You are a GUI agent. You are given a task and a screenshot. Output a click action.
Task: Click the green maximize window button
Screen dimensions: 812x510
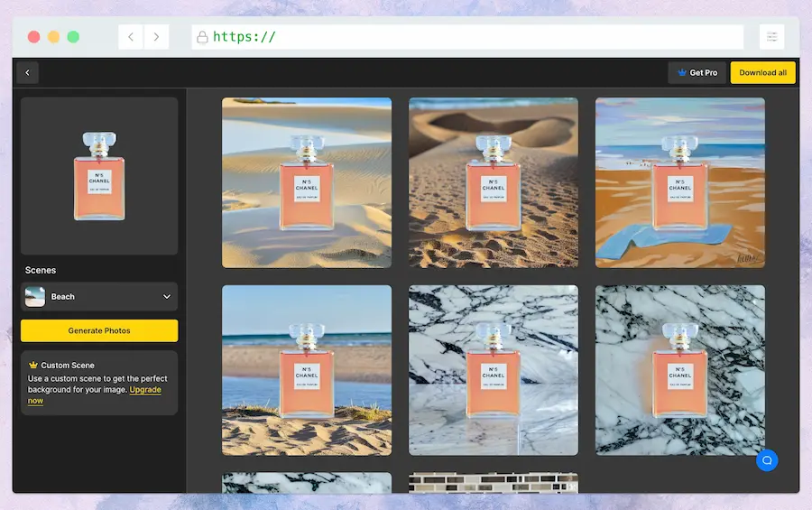pos(74,37)
